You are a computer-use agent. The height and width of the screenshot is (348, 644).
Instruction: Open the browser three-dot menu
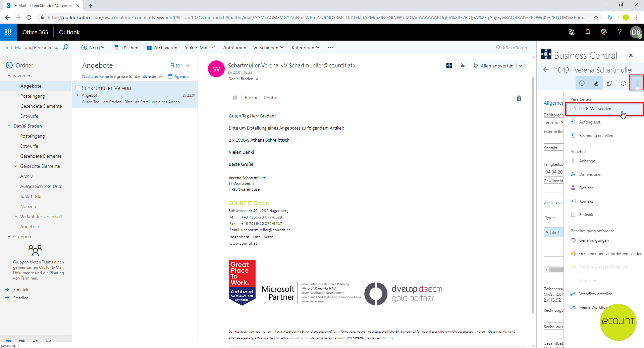637,17
